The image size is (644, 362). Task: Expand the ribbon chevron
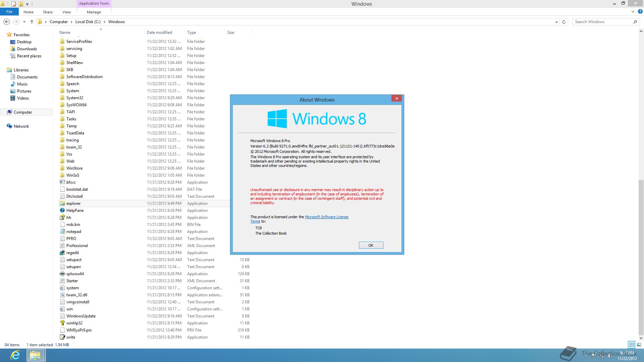(633, 11)
